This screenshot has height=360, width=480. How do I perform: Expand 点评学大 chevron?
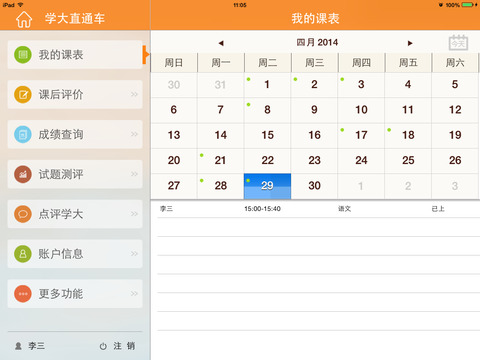pyautogui.click(x=134, y=214)
